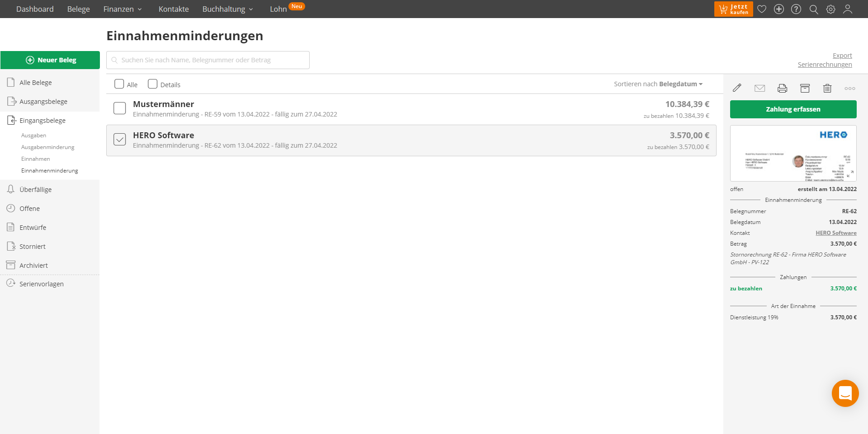Click the Alle Belege page icon
The width and height of the screenshot is (868, 434).
pos(11,82)
